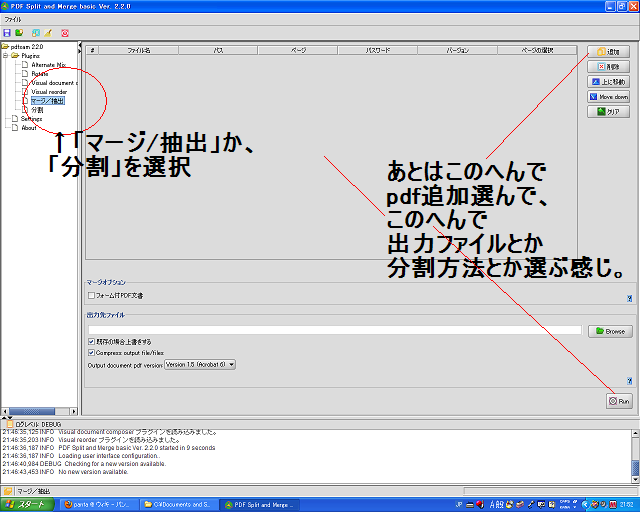
Task: Click the 追加 add file button
Action: coord(608,51)
